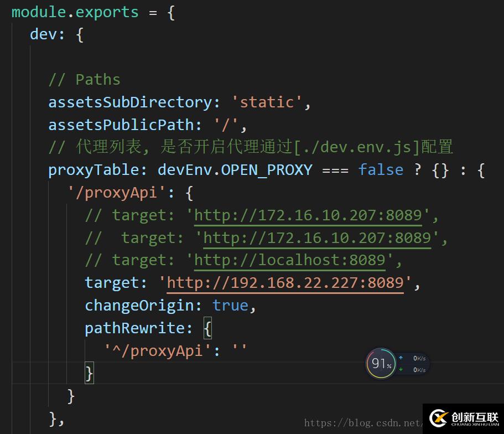Screen dimensions: 504x434
Task: Click the assetsPublicPath property name
Action: [x=121, y=125]
